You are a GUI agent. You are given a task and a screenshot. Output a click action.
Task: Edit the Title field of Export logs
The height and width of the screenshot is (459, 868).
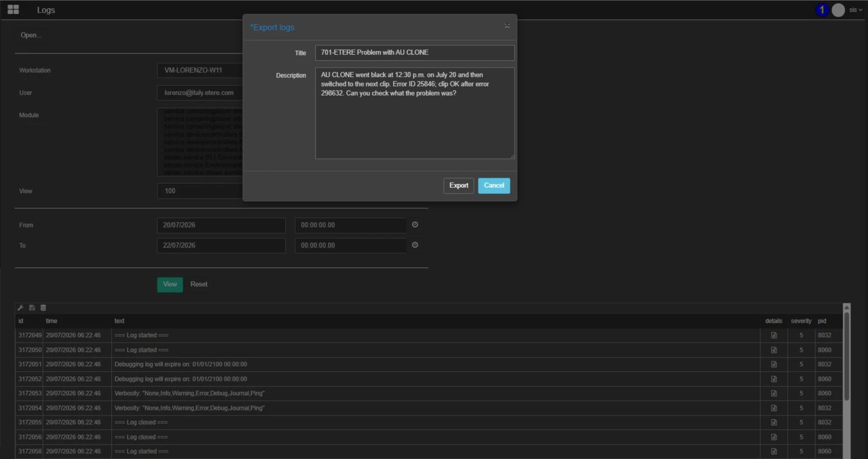click(415, 52)
